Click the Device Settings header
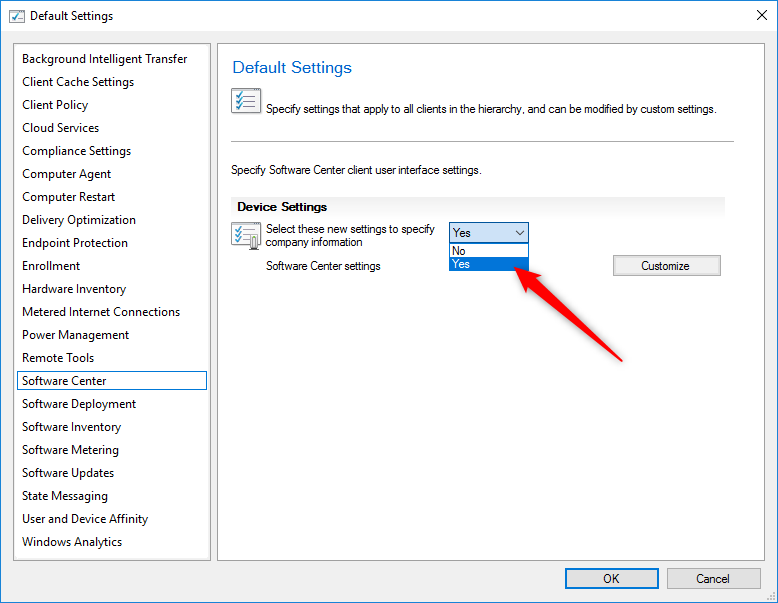This screenshot has width=778, height=603. (x=282, y=206)
